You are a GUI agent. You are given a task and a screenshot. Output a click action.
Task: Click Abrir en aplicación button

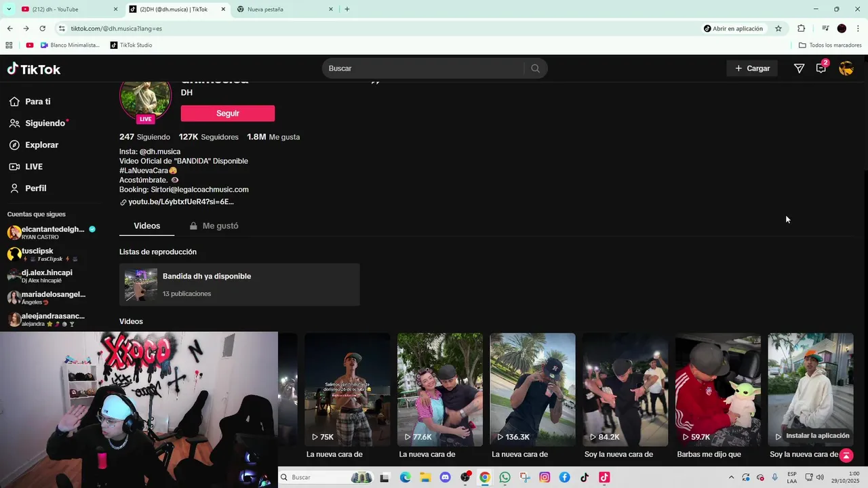pos(733,28)
